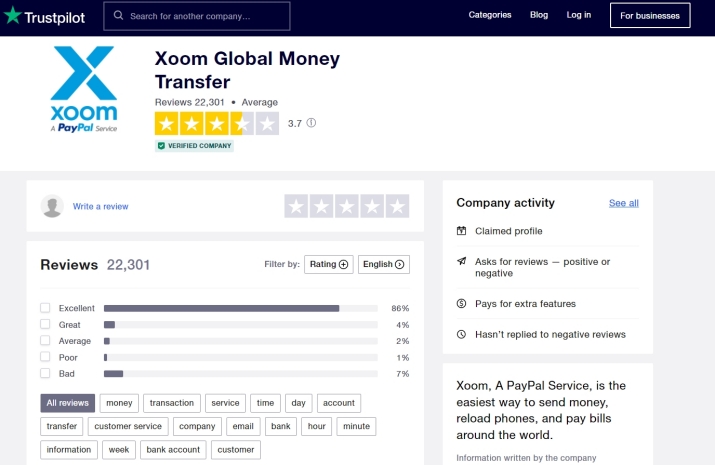Viewport: 715px width, 465px height.
Task: Click the Verified Company badge
Action: (194, 145)
